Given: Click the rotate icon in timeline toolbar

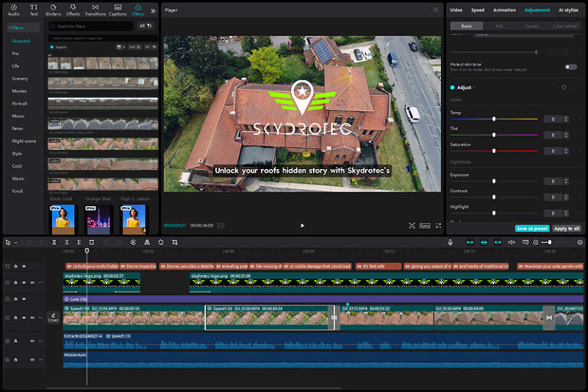Looking at the screenshot, I should pos(161,243).
